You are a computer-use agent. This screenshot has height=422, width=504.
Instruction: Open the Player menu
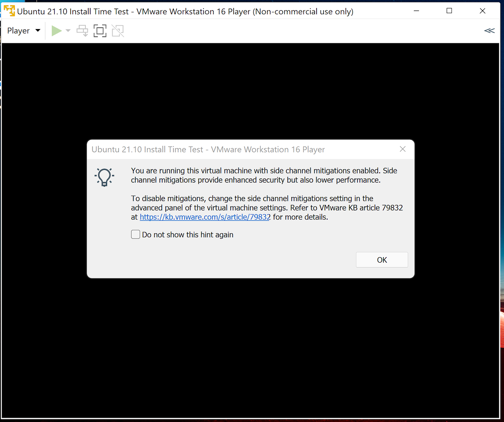click(x=24, y=31)
